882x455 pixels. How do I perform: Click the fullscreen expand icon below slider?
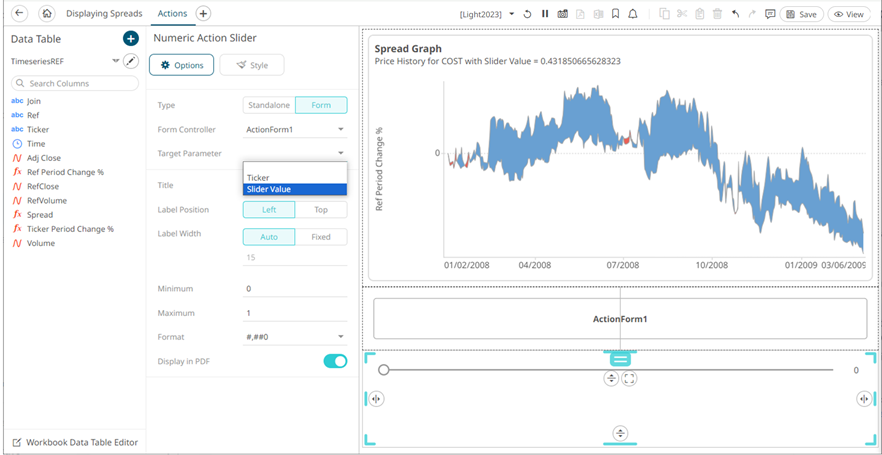pos(629,379)
